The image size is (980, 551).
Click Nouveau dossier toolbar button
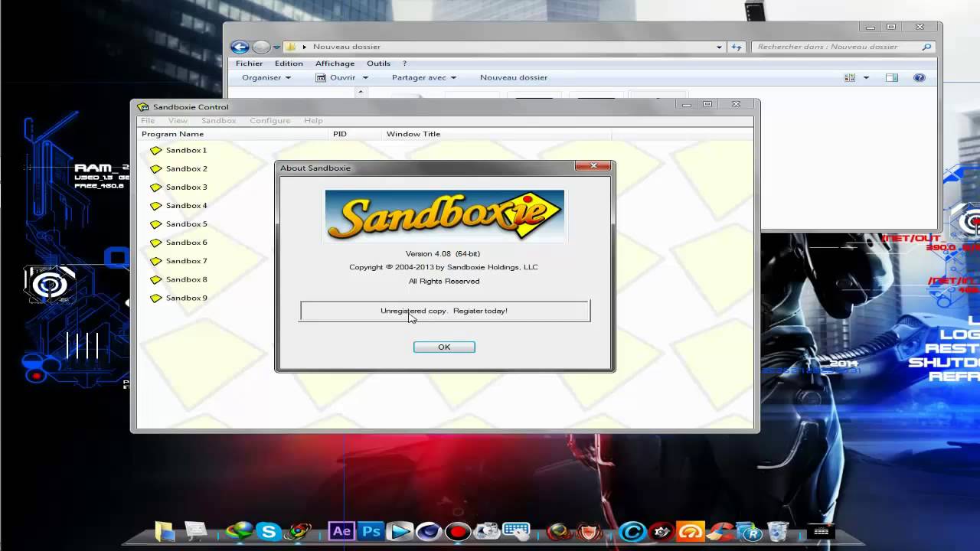click(x=514, y=77)
